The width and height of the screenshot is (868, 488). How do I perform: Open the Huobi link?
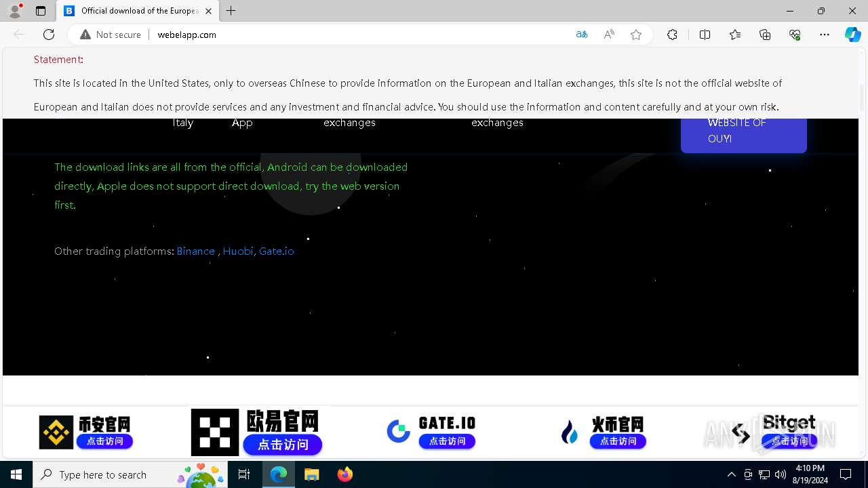[x=237, y=251]
